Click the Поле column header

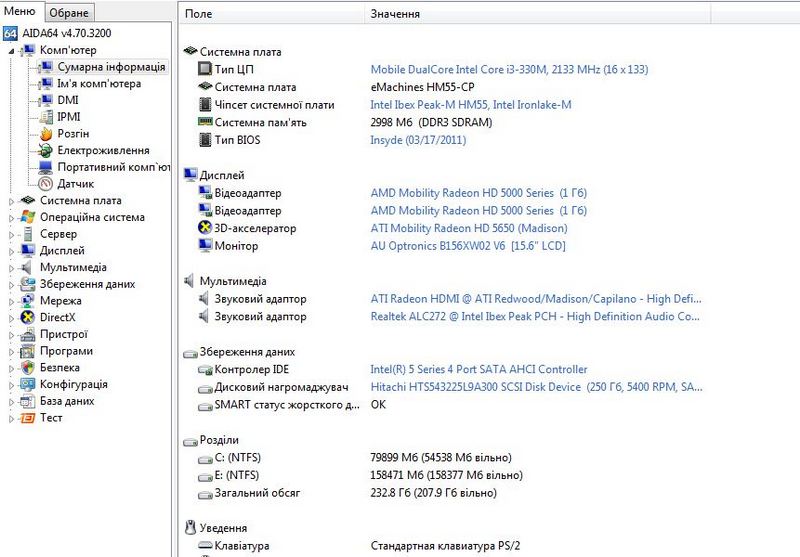click(x=199, y=15)
